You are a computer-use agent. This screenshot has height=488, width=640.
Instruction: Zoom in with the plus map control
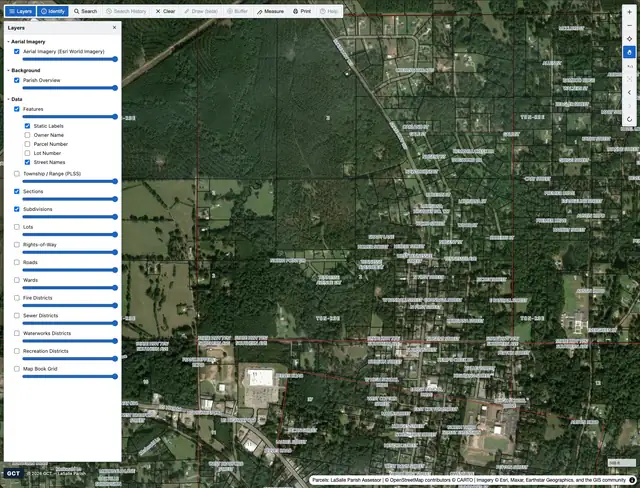click(629, 12)
